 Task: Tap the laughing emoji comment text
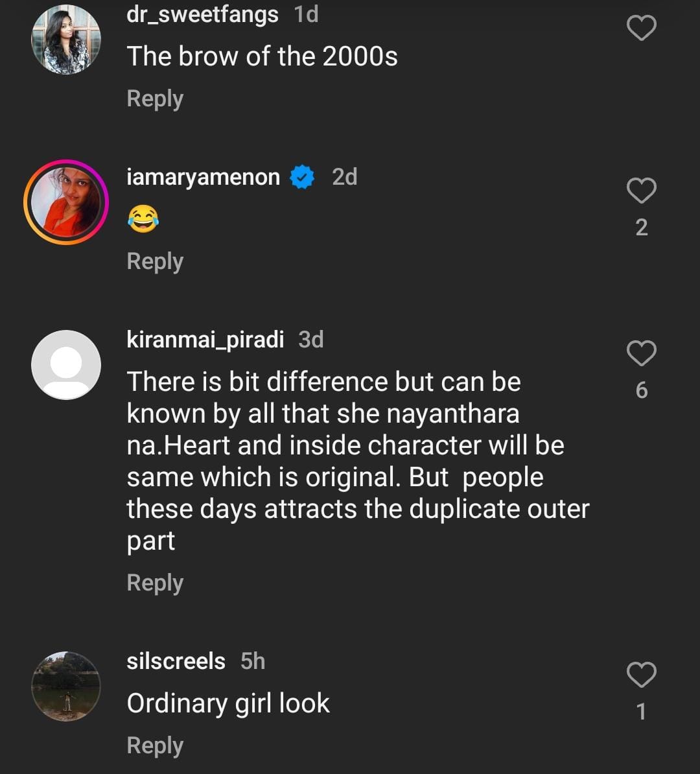coord(143,219)
